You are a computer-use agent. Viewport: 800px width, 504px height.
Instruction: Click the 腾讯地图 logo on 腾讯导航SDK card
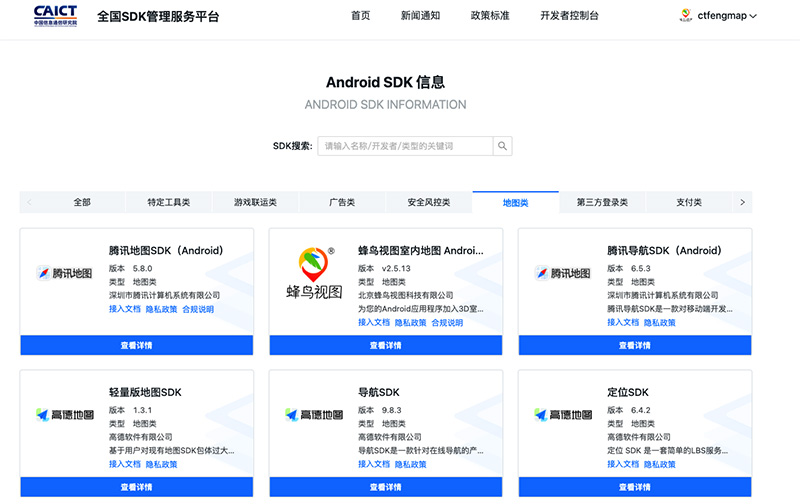(x=563, y=273)
